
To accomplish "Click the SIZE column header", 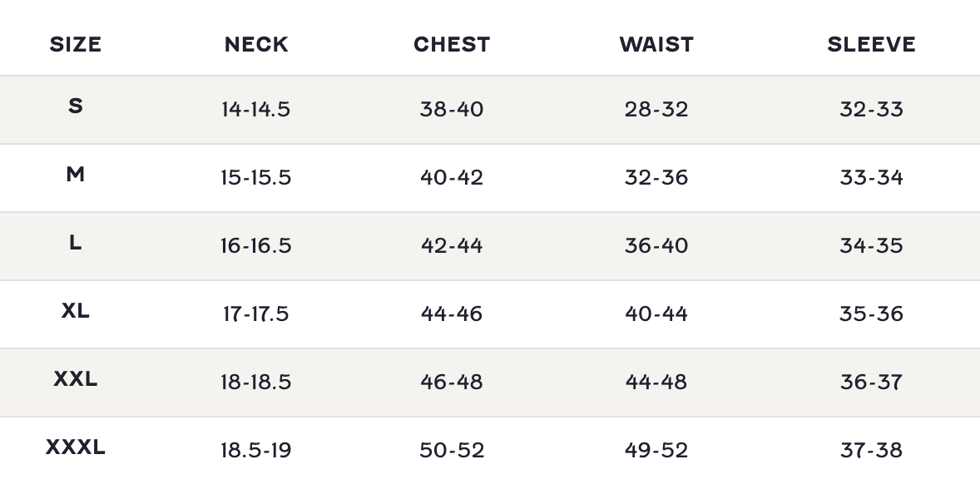I will pyautogui.click(x=76, y=44).
